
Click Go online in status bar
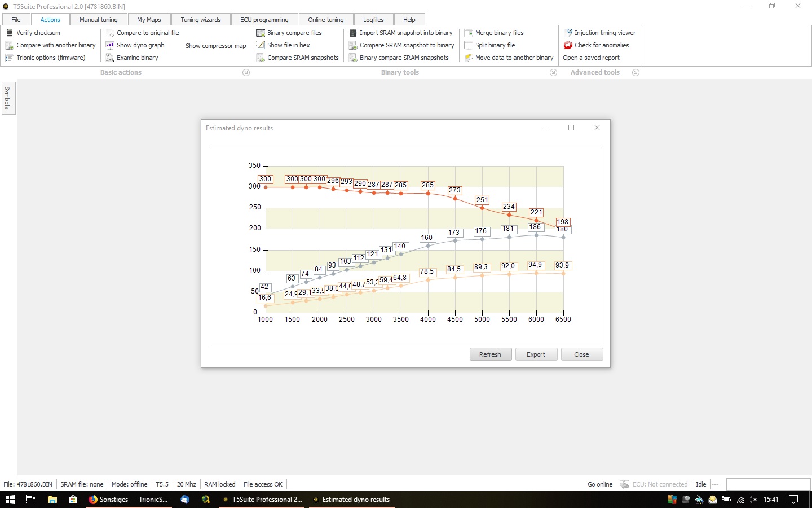coord(600,484)
